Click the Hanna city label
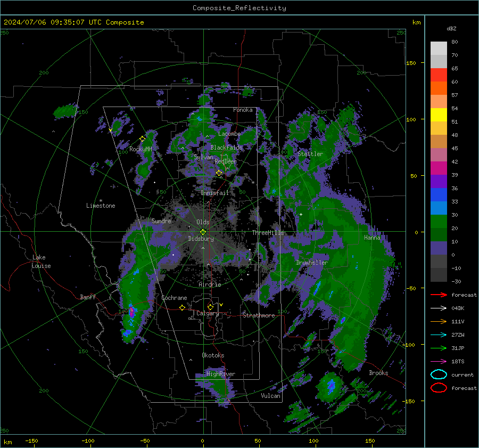Screen dimensions: 479x448 [372, 238]
